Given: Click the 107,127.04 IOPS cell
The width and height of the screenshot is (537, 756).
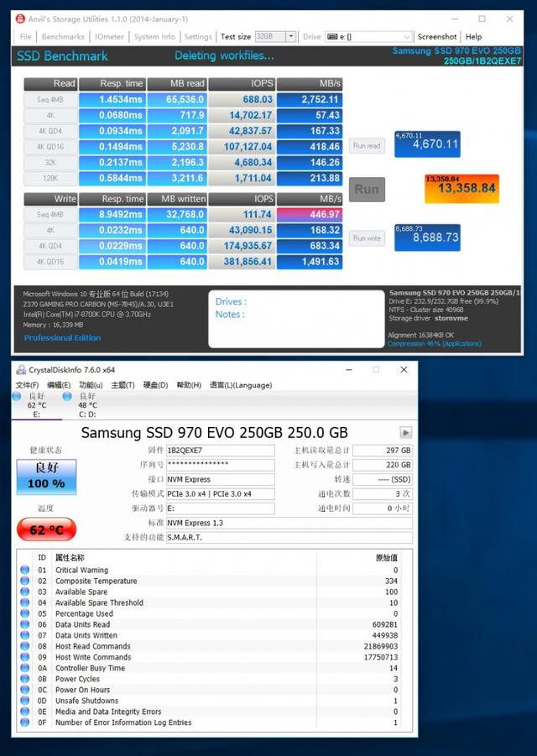Looking at the screenshot, I should (242, 147).
